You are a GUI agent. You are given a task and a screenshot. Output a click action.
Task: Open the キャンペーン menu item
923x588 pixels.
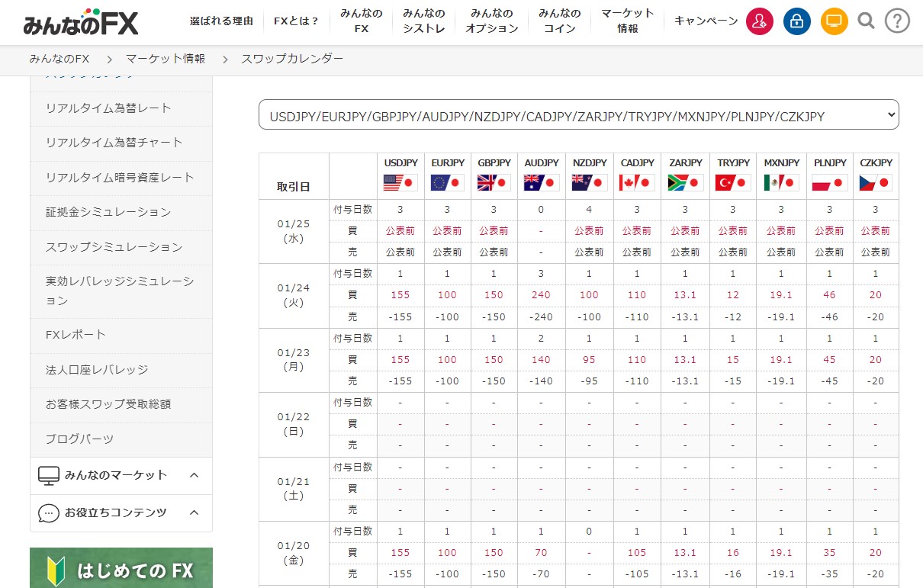coord(706,21)
